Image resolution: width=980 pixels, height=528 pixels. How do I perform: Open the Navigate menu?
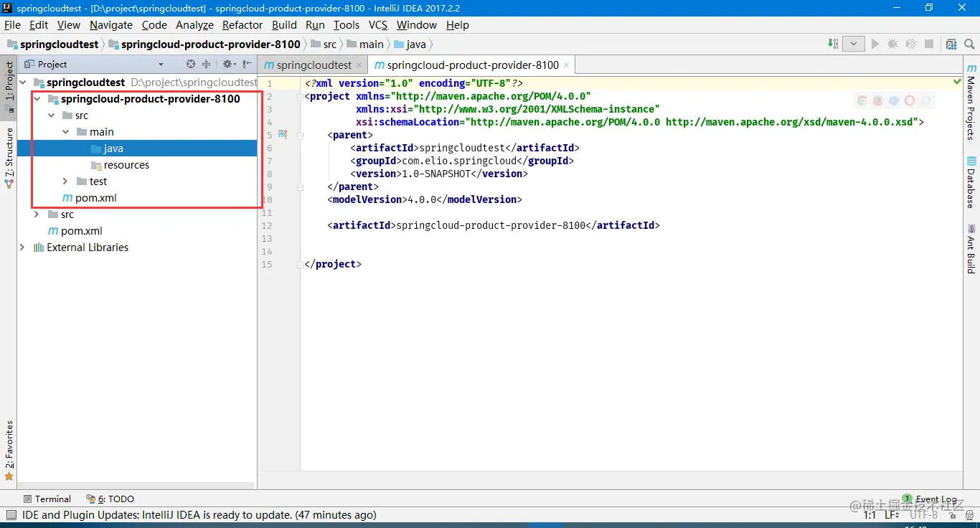click(111, 24)
